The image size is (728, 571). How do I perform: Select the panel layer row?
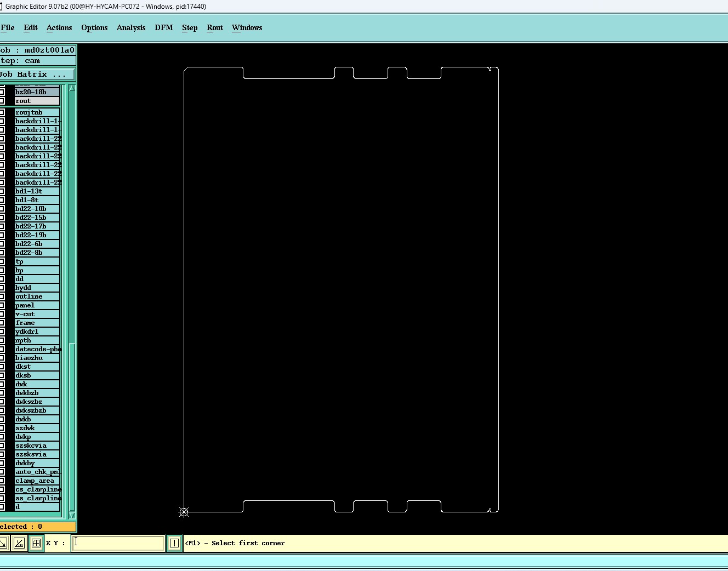37,305
